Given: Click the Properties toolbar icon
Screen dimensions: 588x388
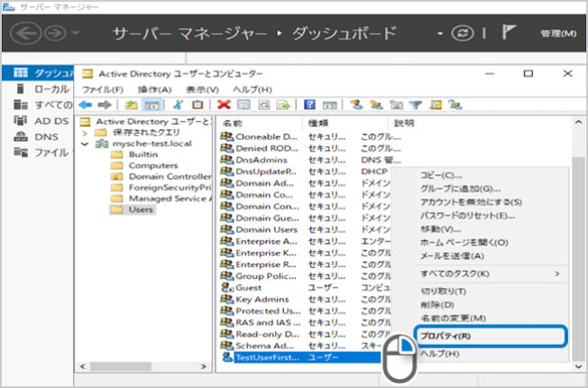Looking at the screenshot, I should 243,105.
